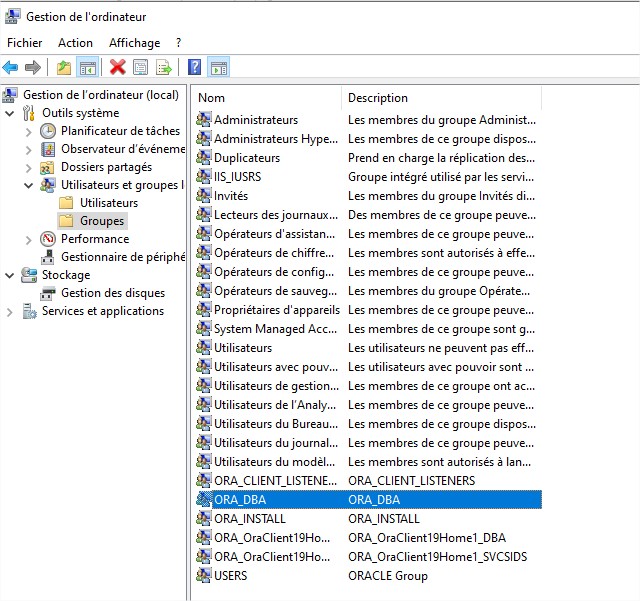
Task: Click the Planificateur de tâches clock icon
Action: pyautogui.click(x=48, y=131)
